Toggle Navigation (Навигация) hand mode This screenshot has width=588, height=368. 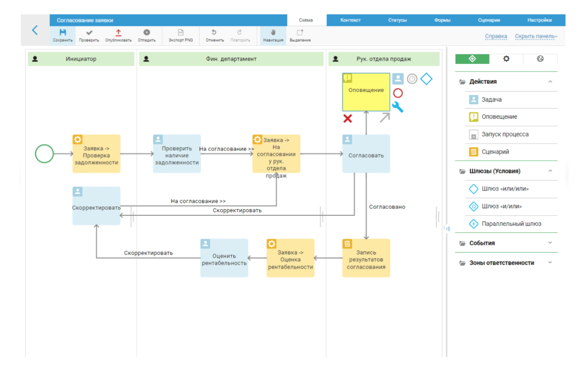(273, 33)
